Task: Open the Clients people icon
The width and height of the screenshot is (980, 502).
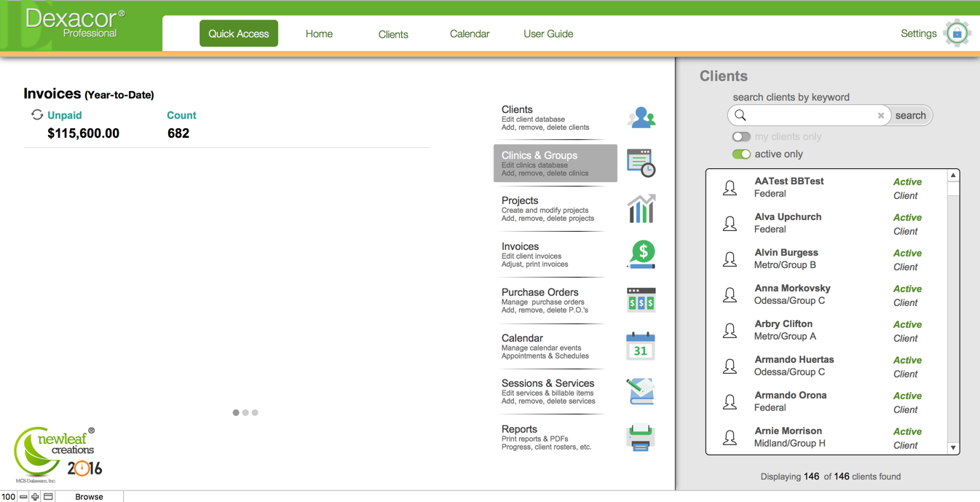Action: point(641,117)
